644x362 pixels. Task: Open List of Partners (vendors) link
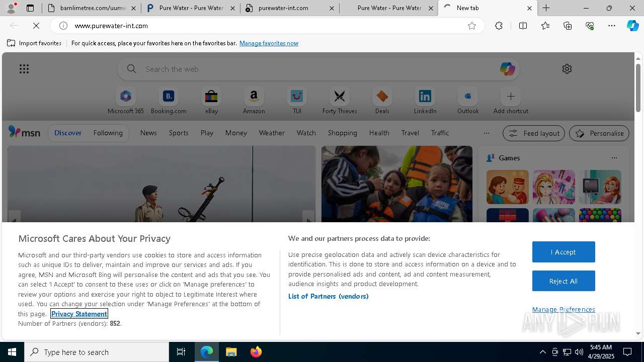tap(328, 296)
